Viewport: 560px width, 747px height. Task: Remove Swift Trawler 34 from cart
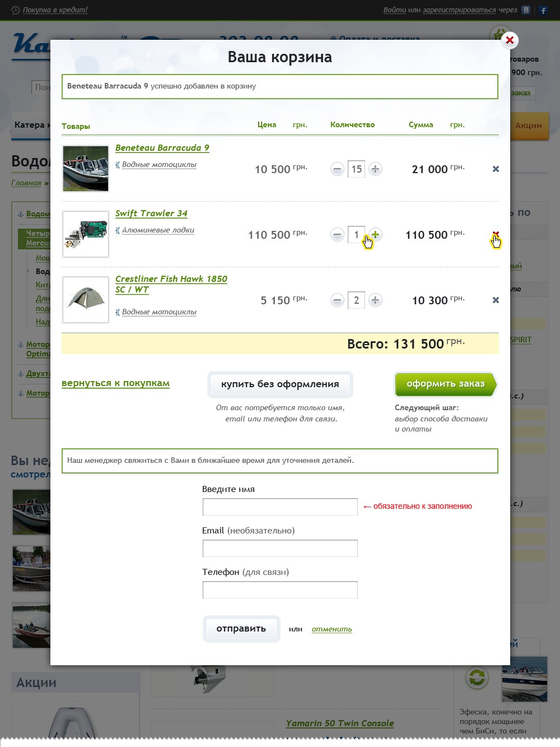pos(496,234)
